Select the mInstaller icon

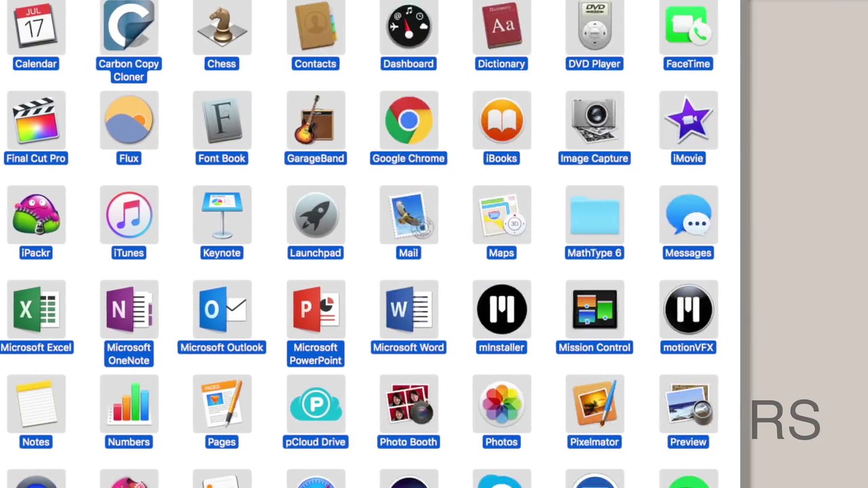click(501, 309)
